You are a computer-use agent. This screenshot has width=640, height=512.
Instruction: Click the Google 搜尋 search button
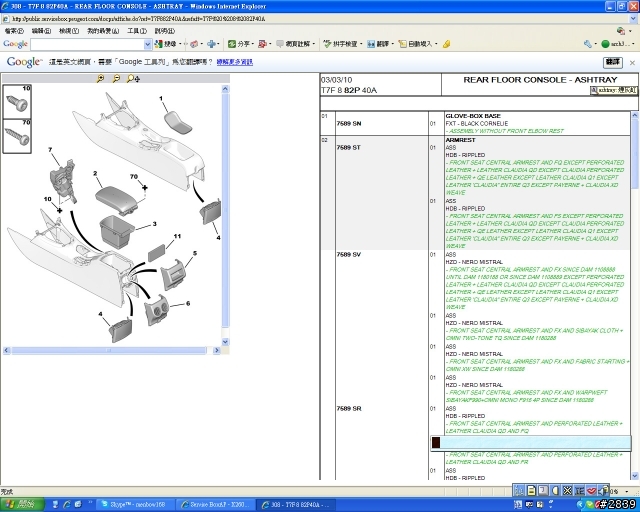[x=166, y=44]
